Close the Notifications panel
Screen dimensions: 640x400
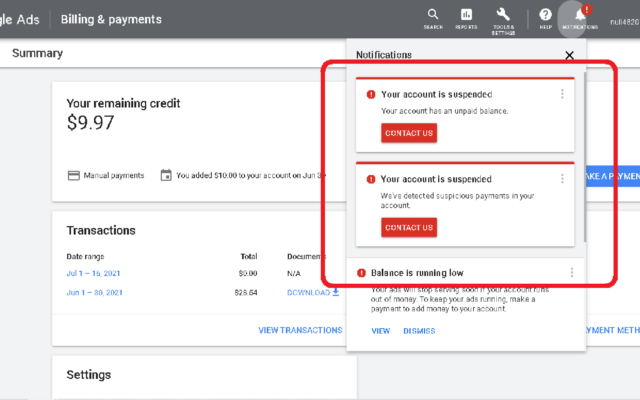pos(569,55)
